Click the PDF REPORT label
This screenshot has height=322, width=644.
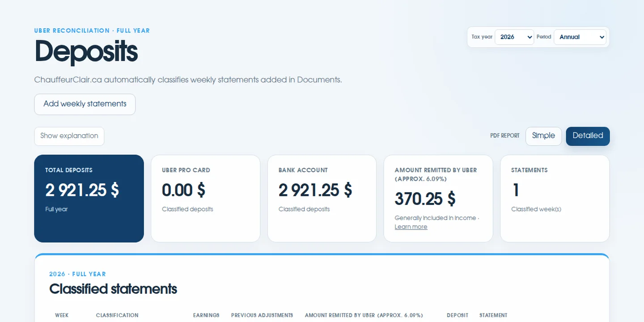click(x=505, y=136)
